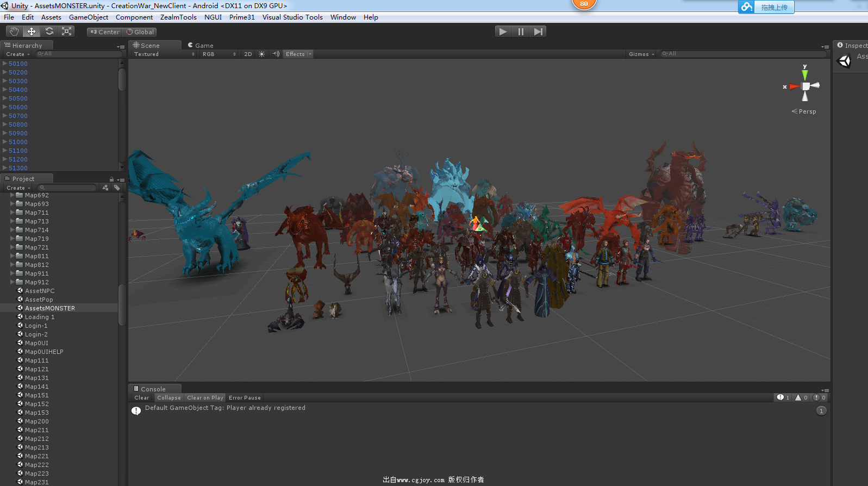Open the ZealmTools menu
This screenshot has width=868, height=486.
coord(178,17)
